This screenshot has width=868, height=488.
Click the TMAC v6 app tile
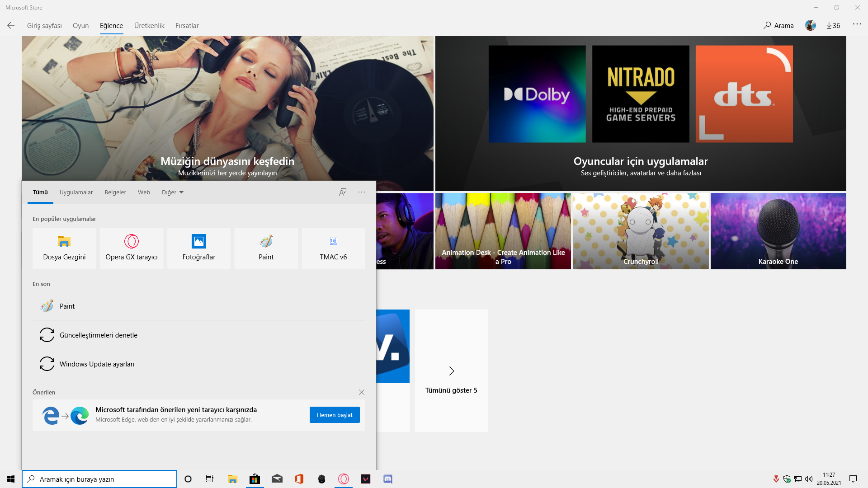(x=333, y=248)
